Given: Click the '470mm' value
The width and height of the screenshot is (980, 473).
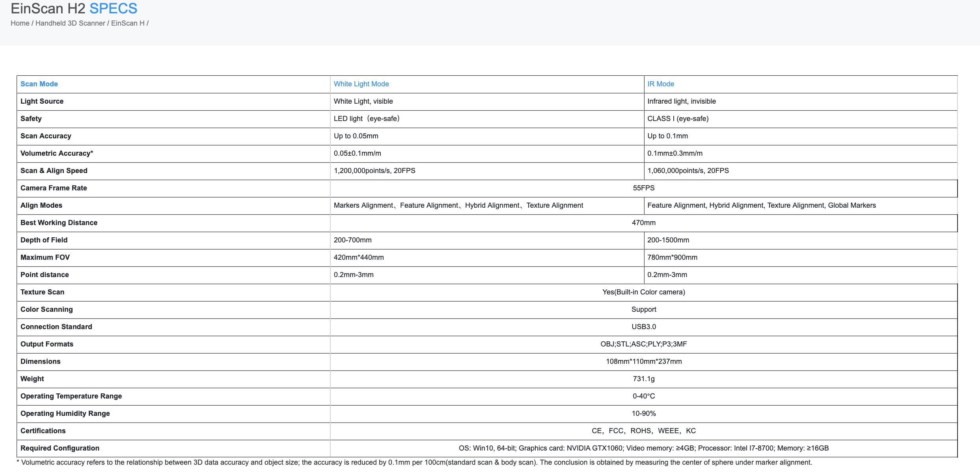Looking at the screenshot, I should [644, 223].
